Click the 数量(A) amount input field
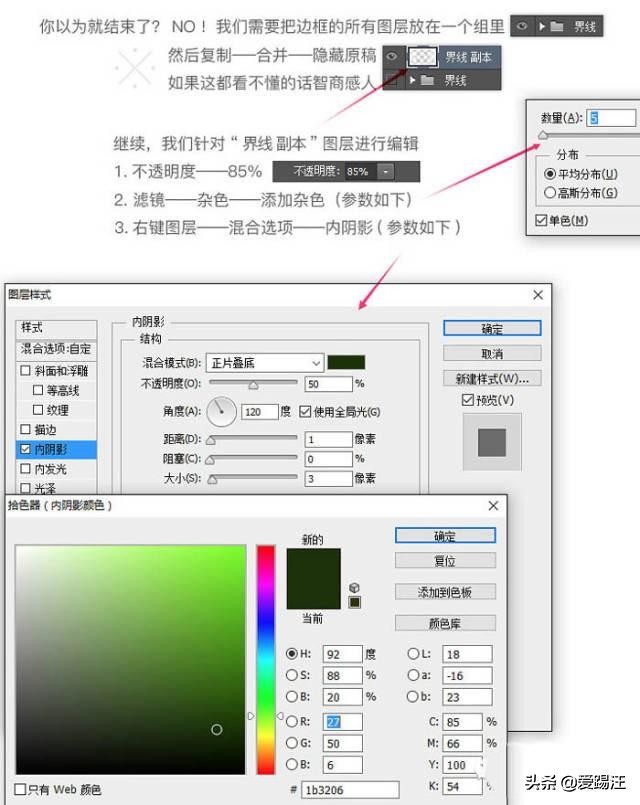Screen dimensions: 640x805 point(611,118)
